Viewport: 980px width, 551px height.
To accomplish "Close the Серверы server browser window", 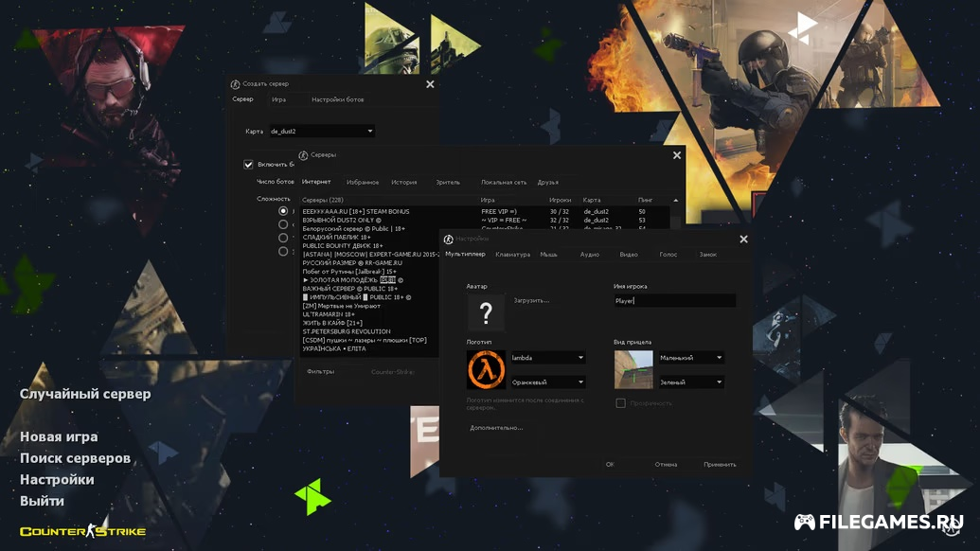I will coord(677,155).
